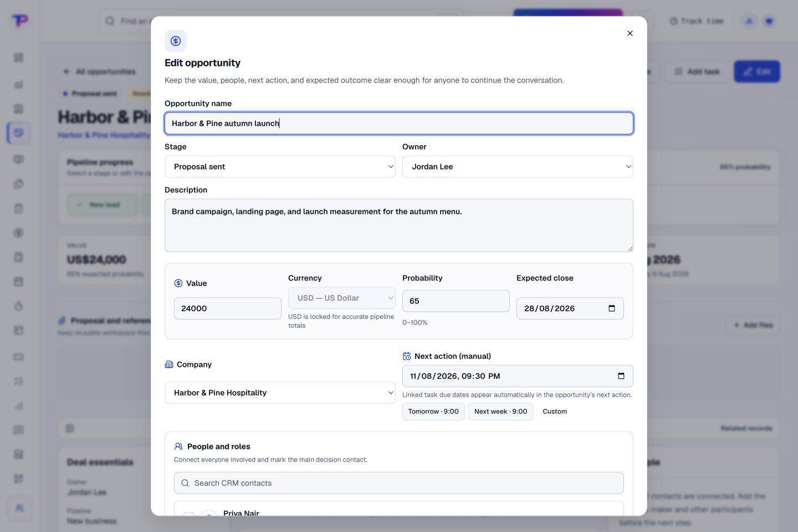This screenshot has height=532, width=798.
Task: Open the Owner dropdown showing Jordan Lee
Action: [x=518, y=167]
